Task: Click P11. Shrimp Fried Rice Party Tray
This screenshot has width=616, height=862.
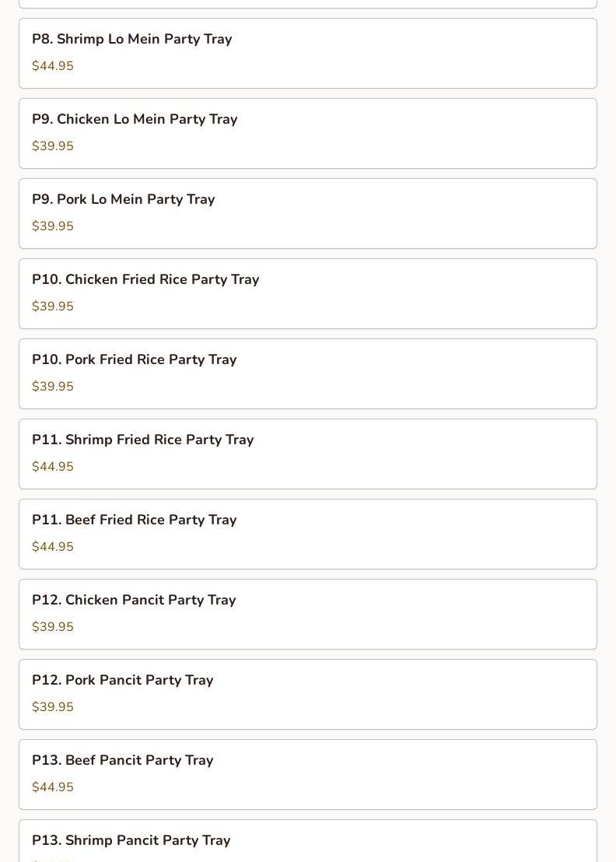Action: pyautogui.click(x=143, y=440)
